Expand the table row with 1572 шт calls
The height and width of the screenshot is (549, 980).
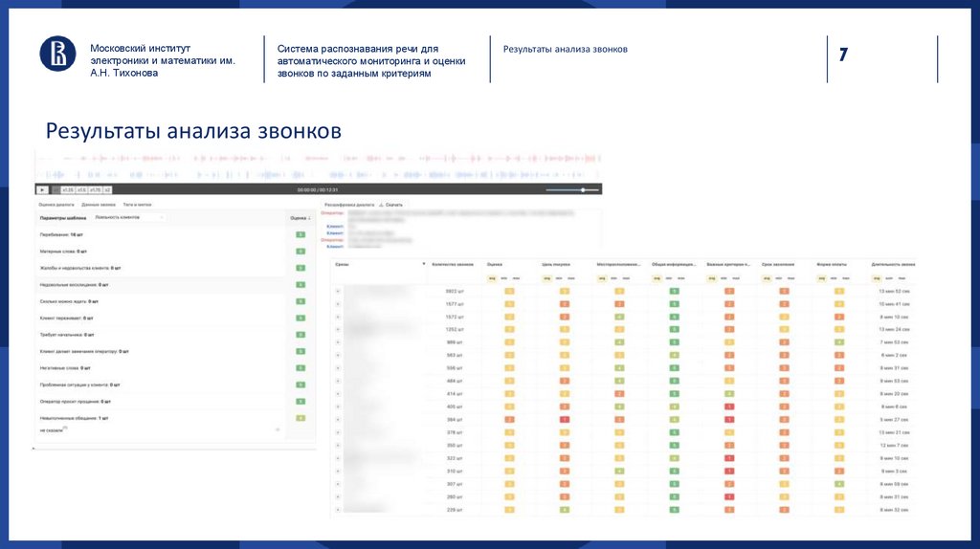(x=338, y=317)
